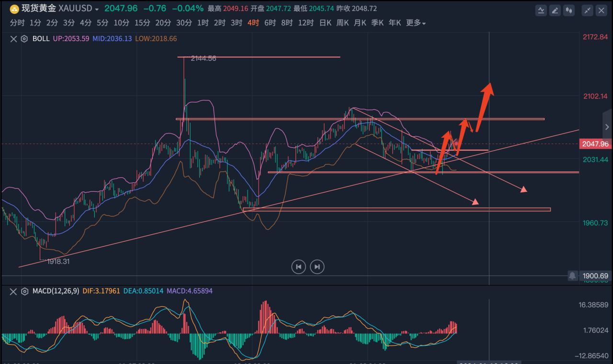Switch to 分时 time-sharing view
The width and height of the screenshot is (613, 364).
point(17,22)
